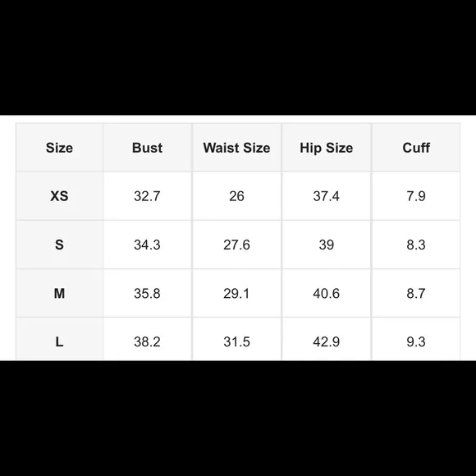Select cuff value 8.3 in S row
This screenshot has width=476, height=476.
coord(416,245)
